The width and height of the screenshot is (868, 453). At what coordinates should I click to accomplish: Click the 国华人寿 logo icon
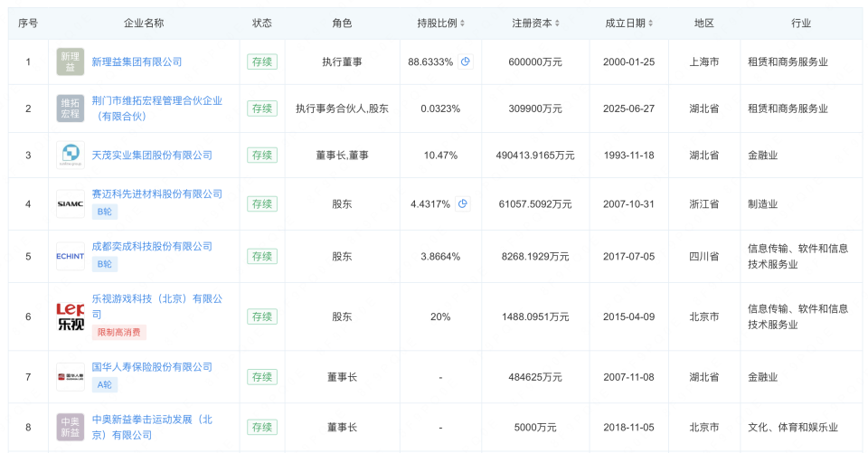tap(71, 377)
